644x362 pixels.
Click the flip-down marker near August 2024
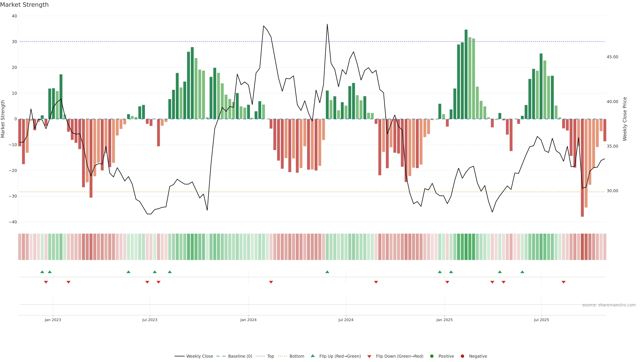[376, 282]
